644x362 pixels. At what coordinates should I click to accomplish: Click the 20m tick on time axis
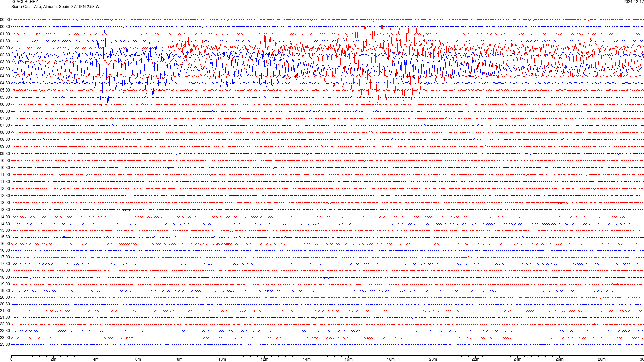[x=433, y=359]
